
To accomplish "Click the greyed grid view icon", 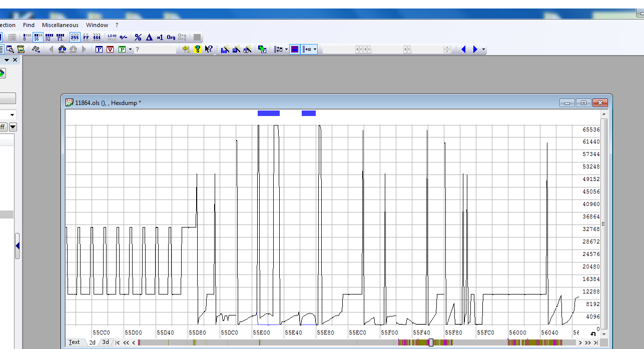I will pyautogui.click(x=12, y=37).
